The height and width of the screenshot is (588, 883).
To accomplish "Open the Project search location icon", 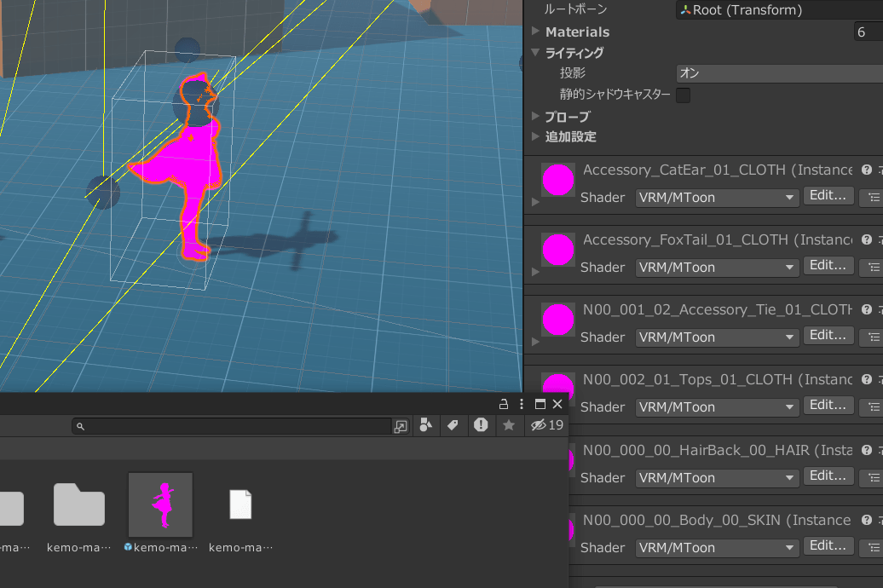I will coord(401,426).
